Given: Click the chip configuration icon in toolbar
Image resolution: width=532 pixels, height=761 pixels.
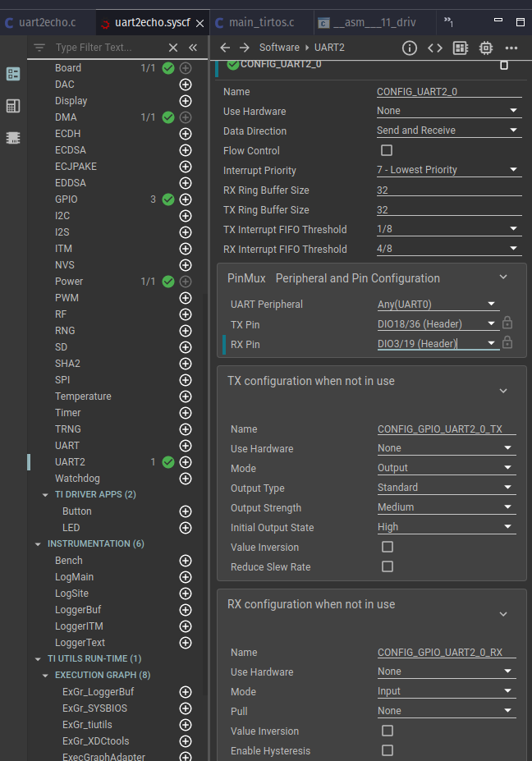Looking at the screenshot, I should (x=484, y=49).
